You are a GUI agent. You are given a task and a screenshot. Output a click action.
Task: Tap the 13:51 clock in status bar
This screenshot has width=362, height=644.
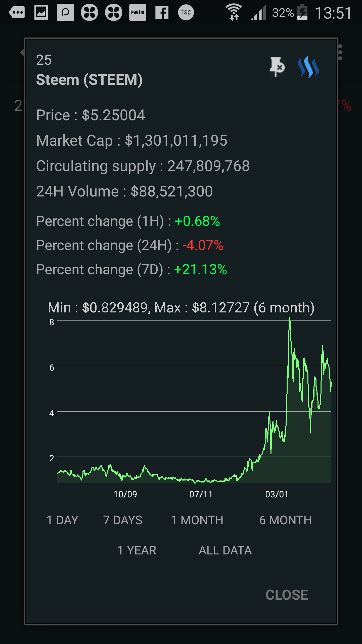pyautogui.click(x=333, y=13)
